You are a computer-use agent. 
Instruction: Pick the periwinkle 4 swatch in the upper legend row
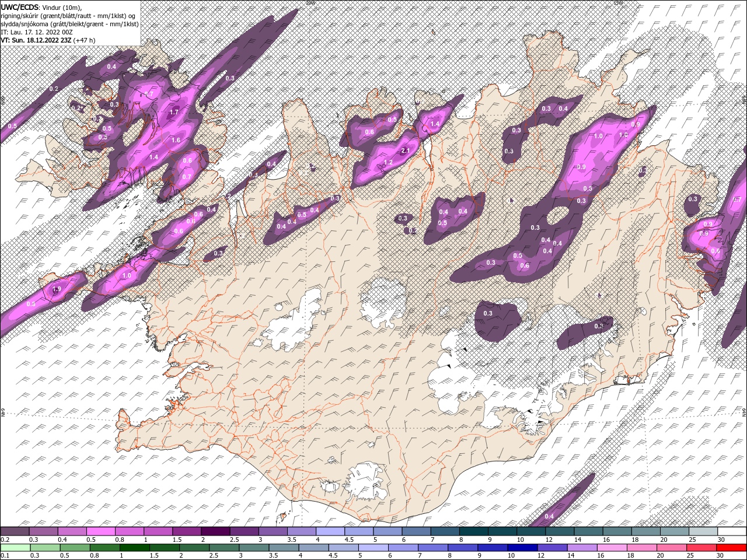330,531
